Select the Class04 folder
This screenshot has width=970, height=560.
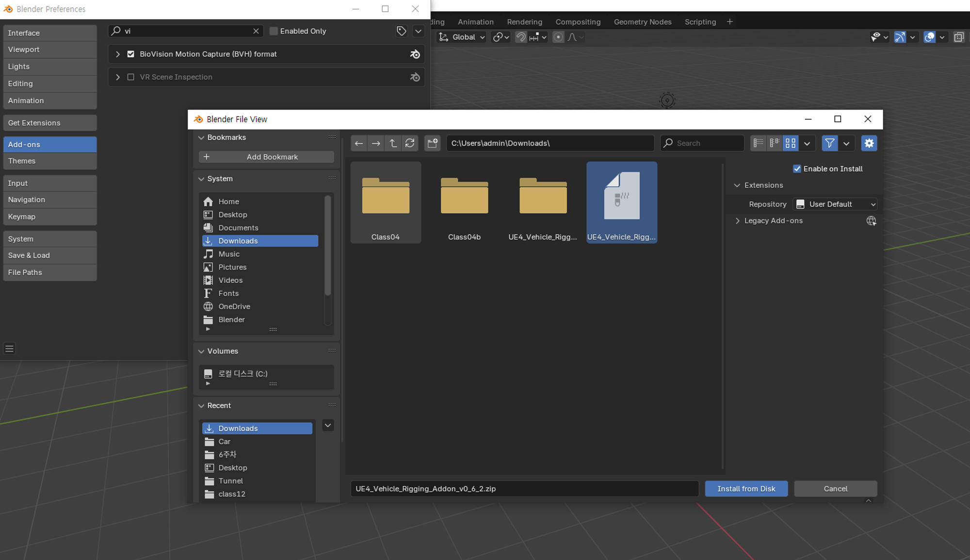pos(386,202)
